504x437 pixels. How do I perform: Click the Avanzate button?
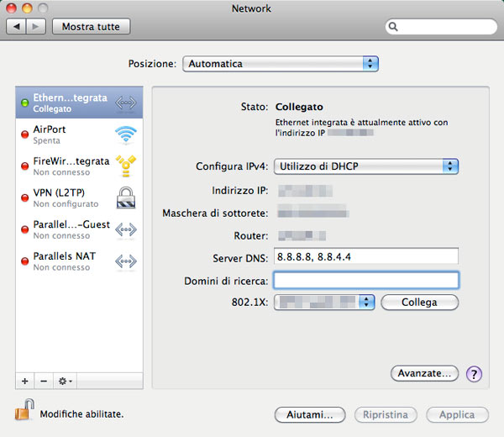click(x=424, y=372)
